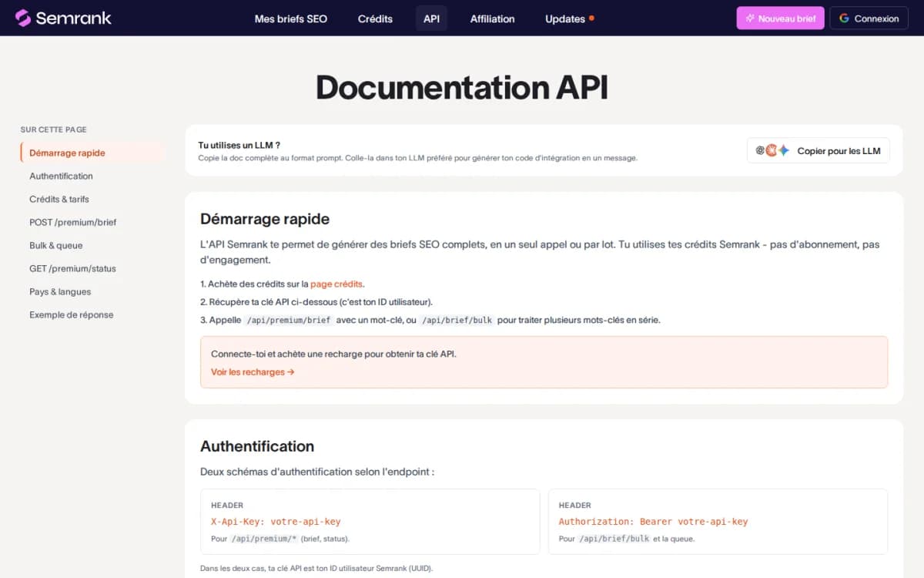Click Deux schémas d'authentification selon l'endpoint text
The image size is (924, 578).
pyautogui.click(x=317, y=472)
